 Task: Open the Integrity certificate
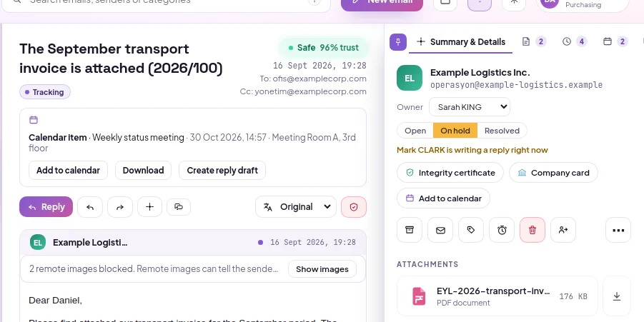coord(450,173)
